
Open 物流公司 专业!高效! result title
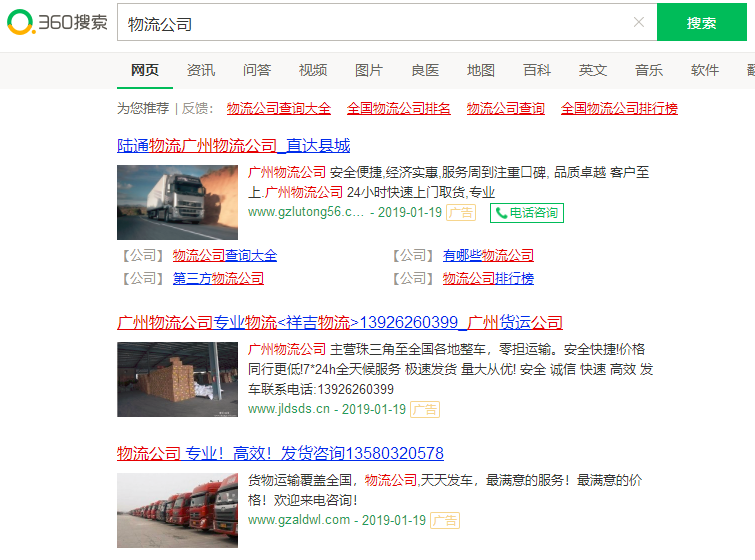click(280, 453)
